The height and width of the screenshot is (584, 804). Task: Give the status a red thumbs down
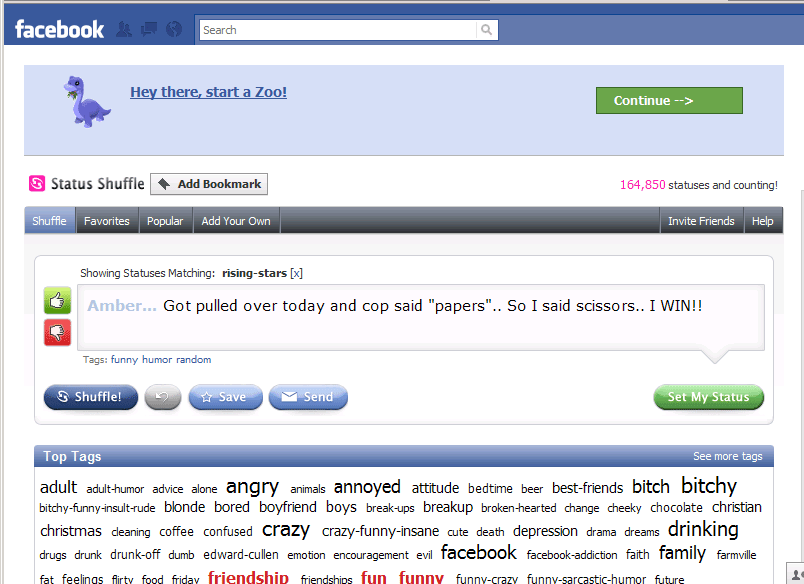(57, 332)
